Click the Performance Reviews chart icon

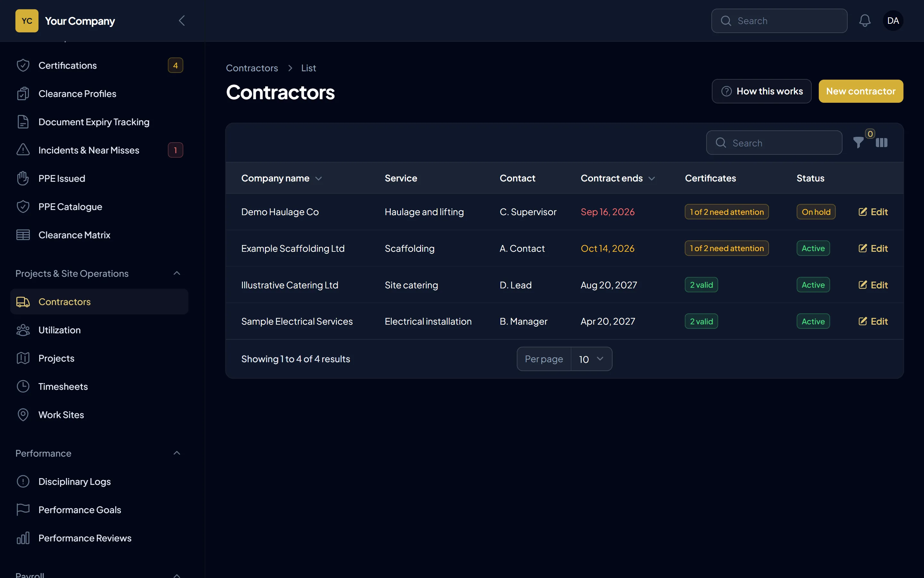pyautogui.click(x=23, y=538)
